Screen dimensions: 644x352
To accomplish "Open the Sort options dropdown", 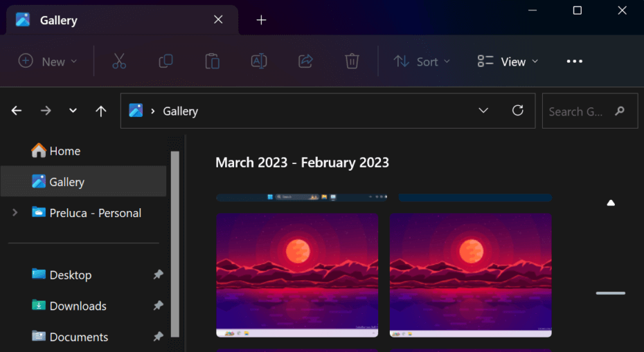I will 422,62.
